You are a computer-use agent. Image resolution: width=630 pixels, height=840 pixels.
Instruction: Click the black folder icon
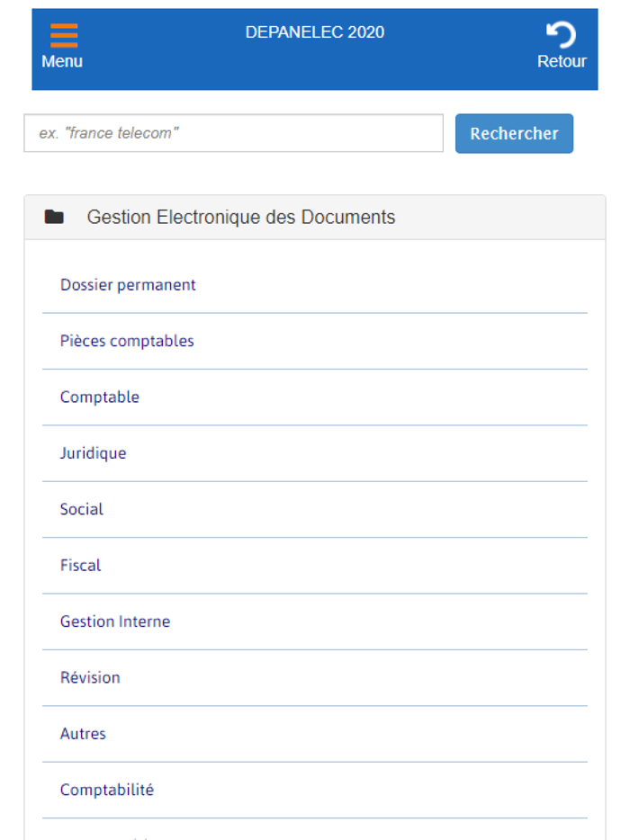(x=54, y=217)
